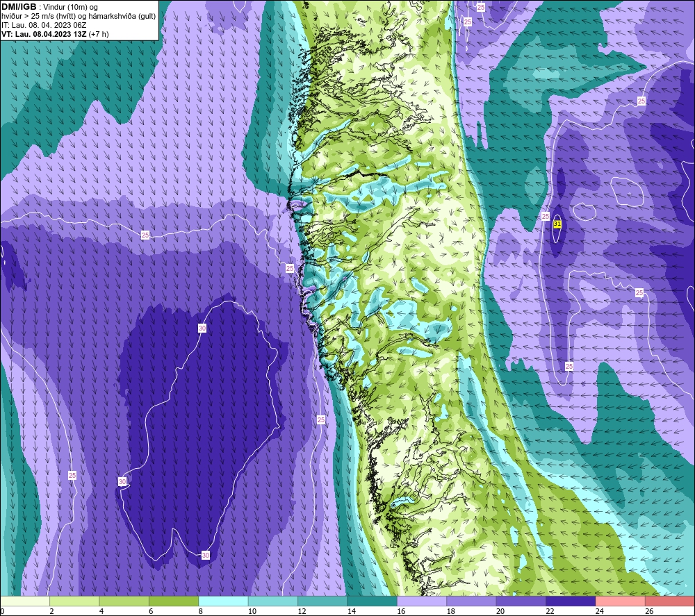This screenshot has height=616, width=695.
Task: Click the 'VT: Lau. 08.04.2023 13Z (+7 h)' line
Action: point(55,34)
